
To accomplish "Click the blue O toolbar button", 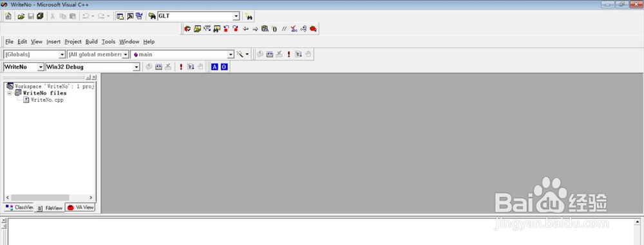I will pyautogui.click(x=224, y=67).
